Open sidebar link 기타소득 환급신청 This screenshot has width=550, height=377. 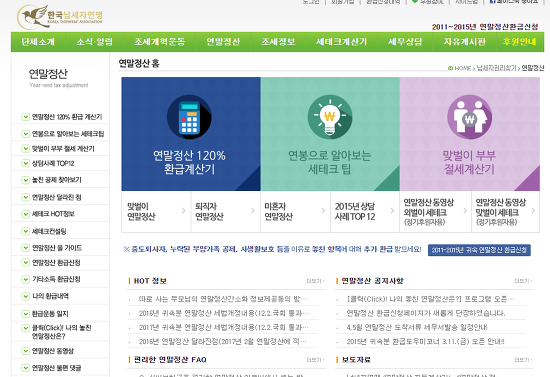(x=56, y=279)
